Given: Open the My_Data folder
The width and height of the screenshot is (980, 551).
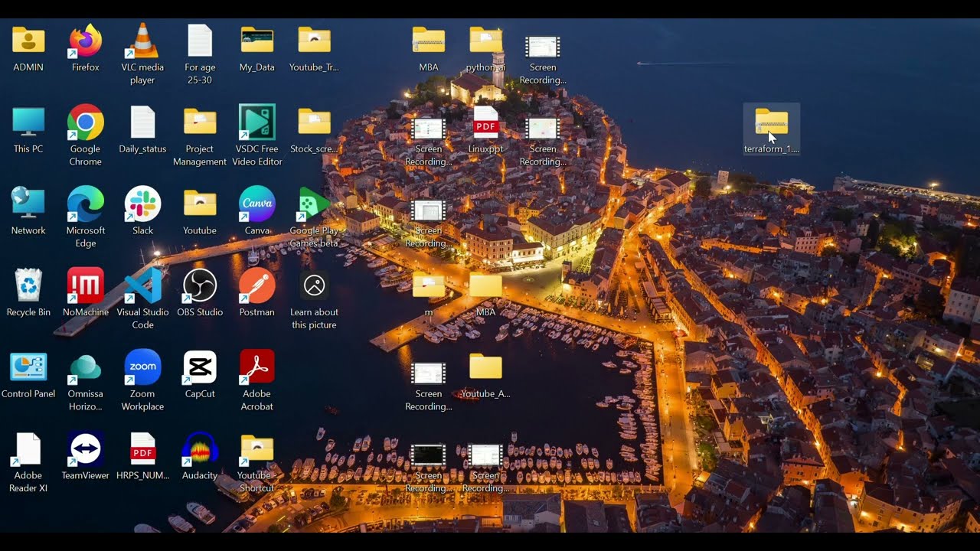Looking at the screenshot, I should tap(257, 48).
